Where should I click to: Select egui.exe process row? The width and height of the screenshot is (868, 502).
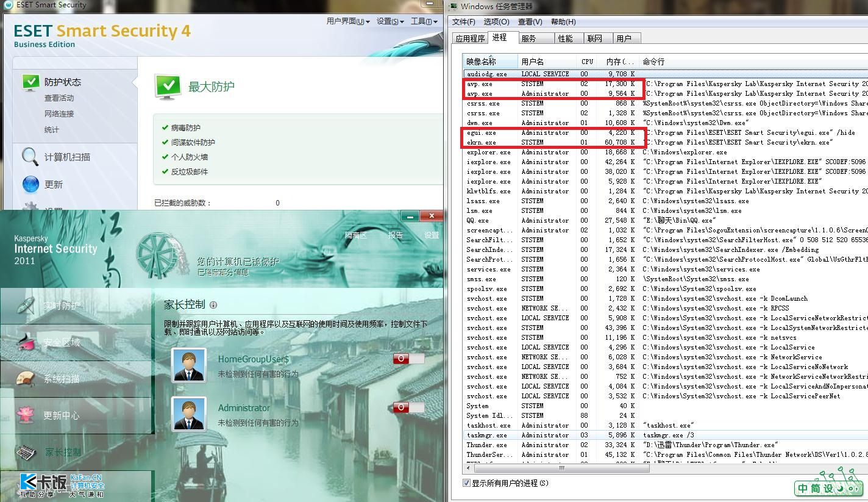coord(664,132)
